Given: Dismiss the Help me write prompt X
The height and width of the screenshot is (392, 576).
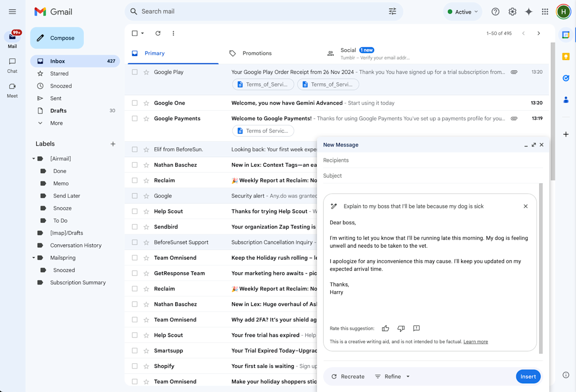Looking at the screenshot, I should pyautogui.click(x=525, y=206).
